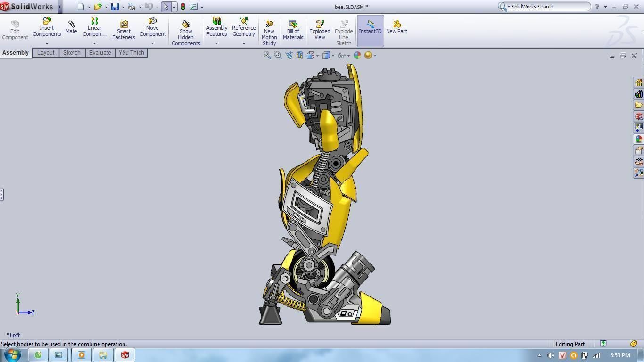Viewport: 644px width, 362px height.
Task: Open Design Library task pane tab
Action: coord(638,94)
